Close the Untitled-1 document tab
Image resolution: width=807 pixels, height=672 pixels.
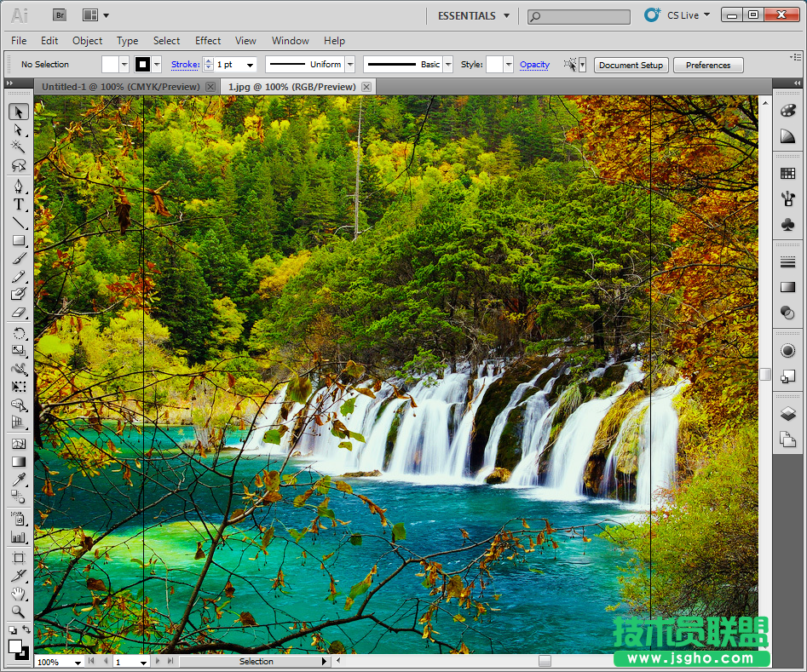pos(210,87)
